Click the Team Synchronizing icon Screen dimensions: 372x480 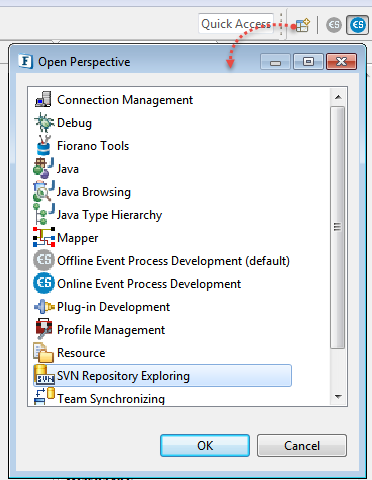[44, 396]
